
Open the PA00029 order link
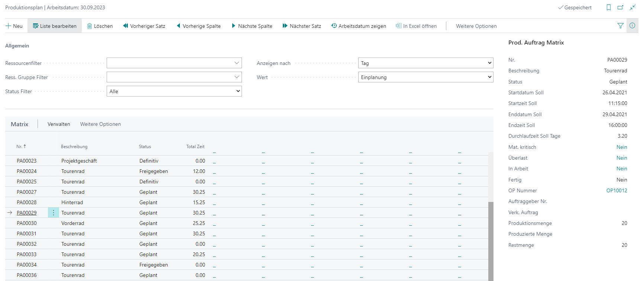(x=27, y=213)
